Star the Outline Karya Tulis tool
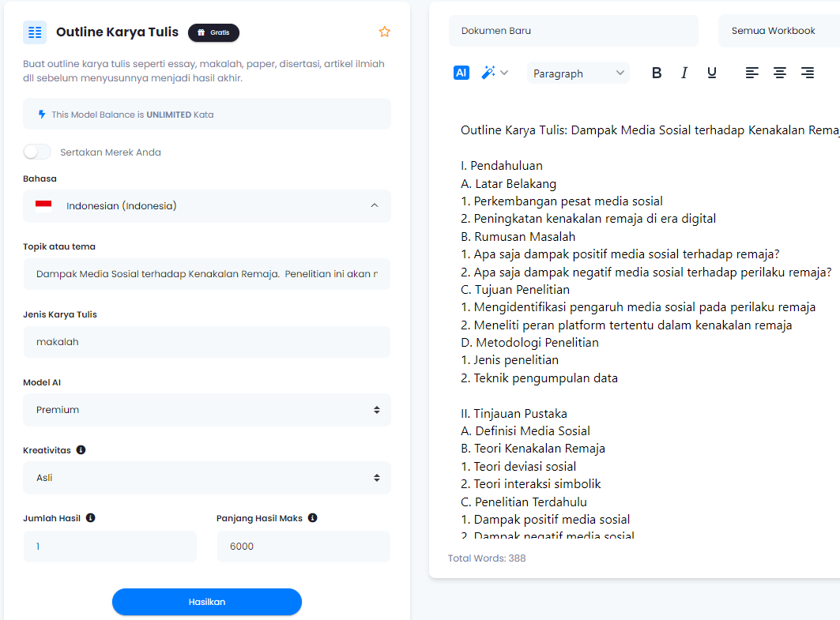This screenshot has width=840, height=620. pyautogui.click(x=385, y=32)
